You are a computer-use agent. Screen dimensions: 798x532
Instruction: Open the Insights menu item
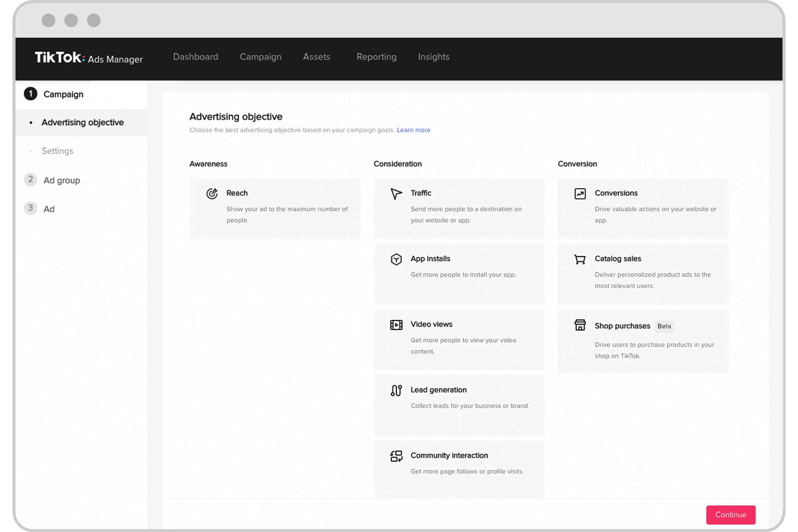click(434, 57)
